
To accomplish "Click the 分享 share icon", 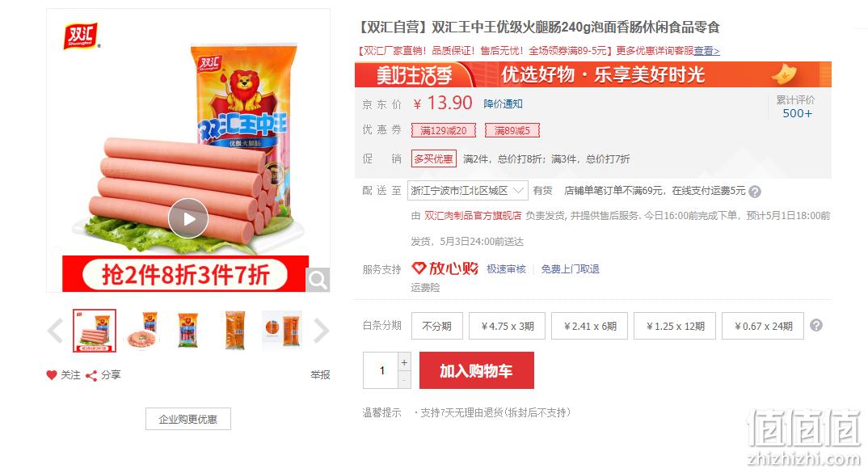I will pos(91,375).
